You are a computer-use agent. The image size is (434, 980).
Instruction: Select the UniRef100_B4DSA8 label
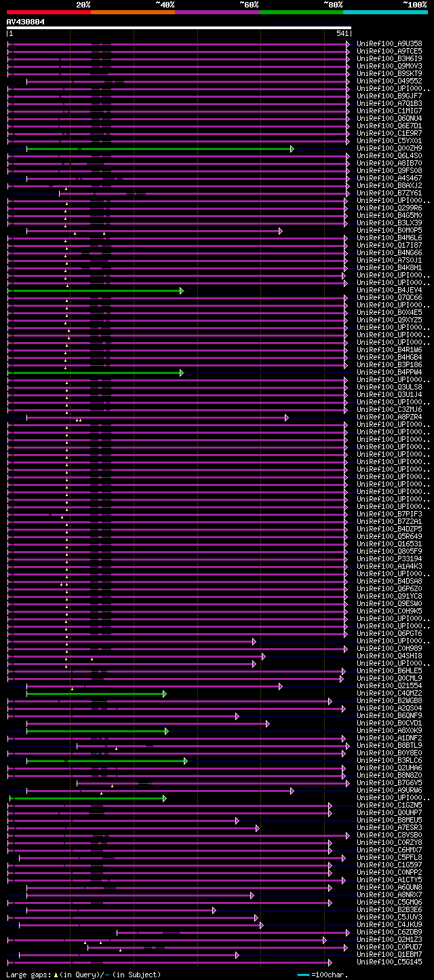389,581
